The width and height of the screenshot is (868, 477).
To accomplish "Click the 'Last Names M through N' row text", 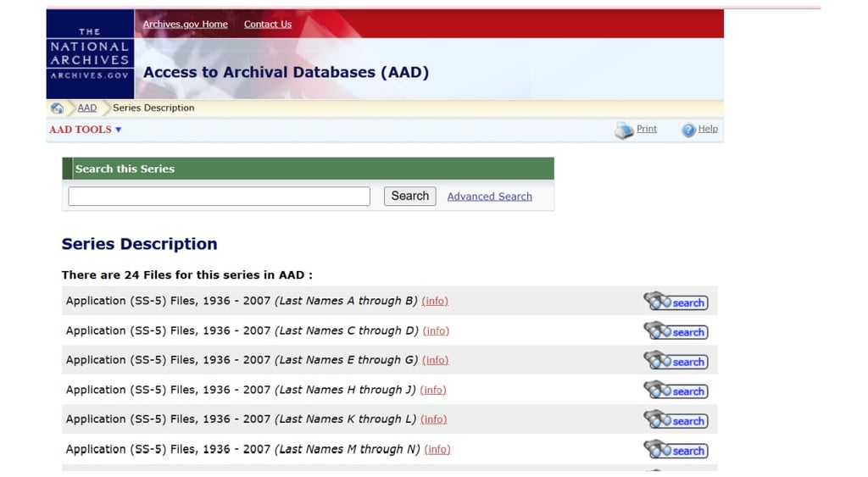I will [243, 449].
